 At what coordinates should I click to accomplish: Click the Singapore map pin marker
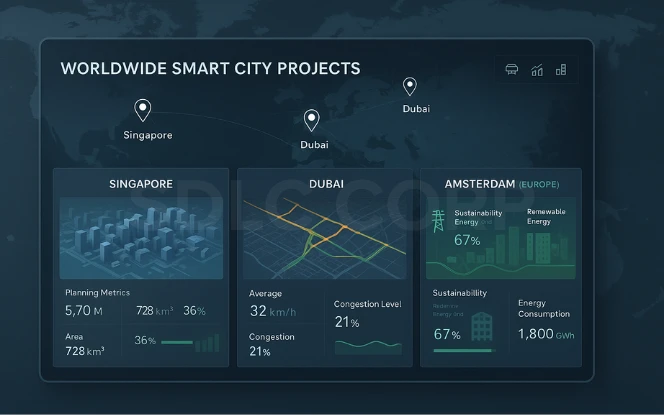pos(143,110)
